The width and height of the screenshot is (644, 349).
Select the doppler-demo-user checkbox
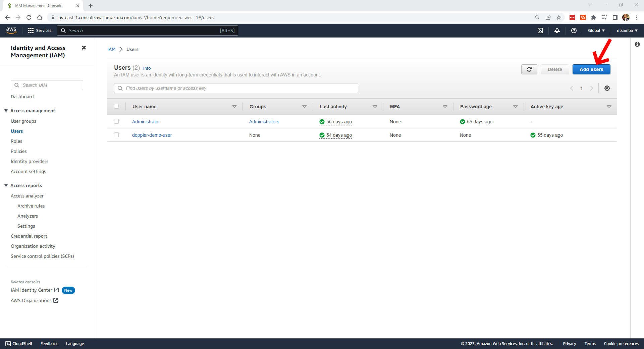click(x=116, y=135)
